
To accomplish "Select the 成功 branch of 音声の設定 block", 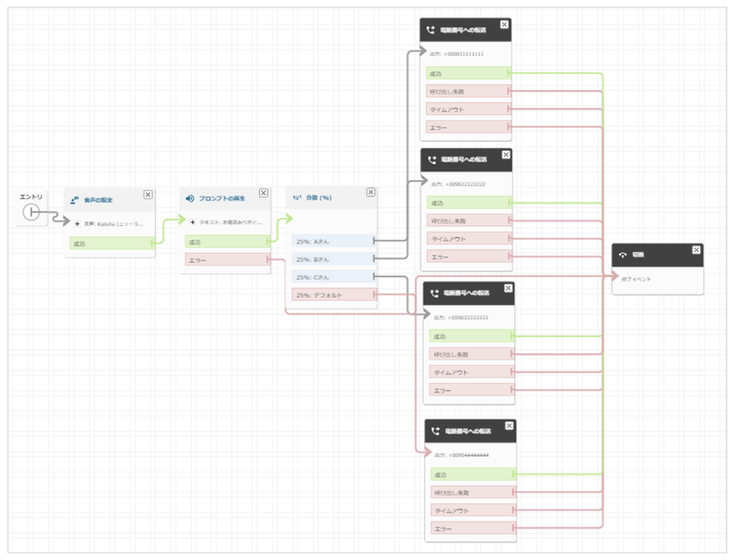I will coord(112,243).
